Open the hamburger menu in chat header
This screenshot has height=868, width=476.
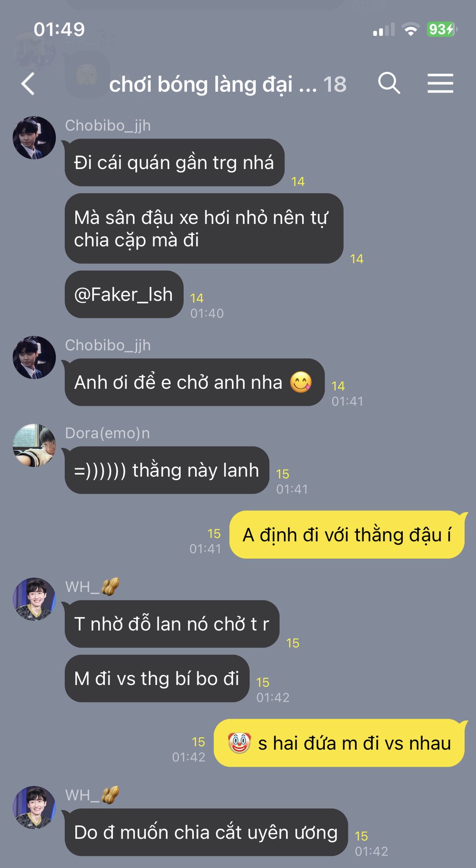440,84
